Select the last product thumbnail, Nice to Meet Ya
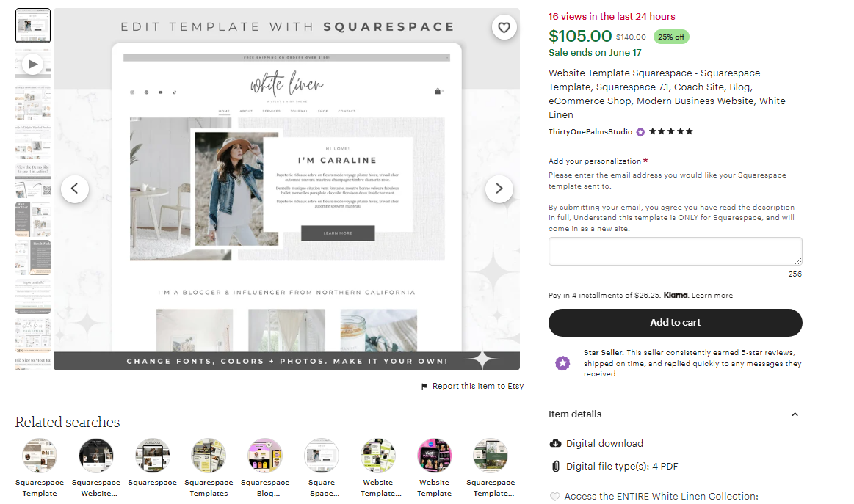Image resolution: width=854 pixels, height=504 pixels. 33,364
